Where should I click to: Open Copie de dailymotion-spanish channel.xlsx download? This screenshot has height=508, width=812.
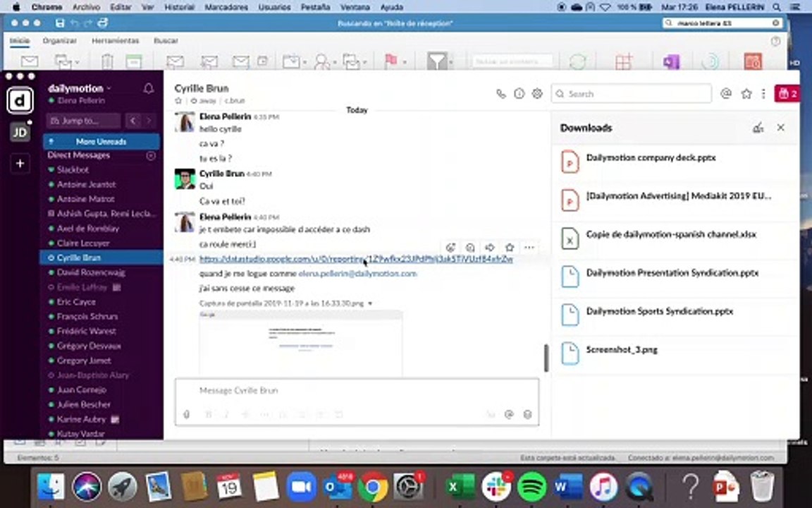point(675,238)
